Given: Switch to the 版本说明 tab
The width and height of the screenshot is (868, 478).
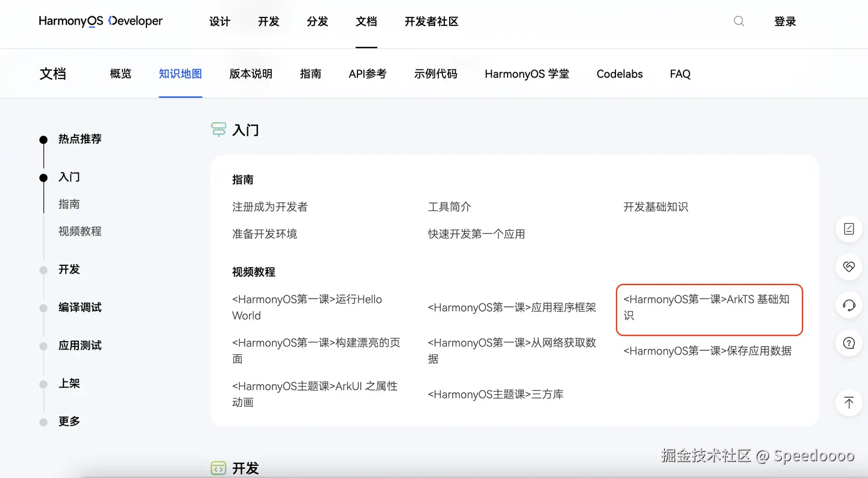Looking at the screenshot, I should [x=251, y=74].
